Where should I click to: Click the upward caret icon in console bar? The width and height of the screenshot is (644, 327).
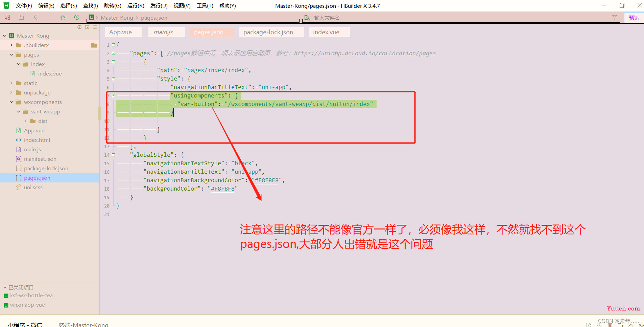click(631, 325)
